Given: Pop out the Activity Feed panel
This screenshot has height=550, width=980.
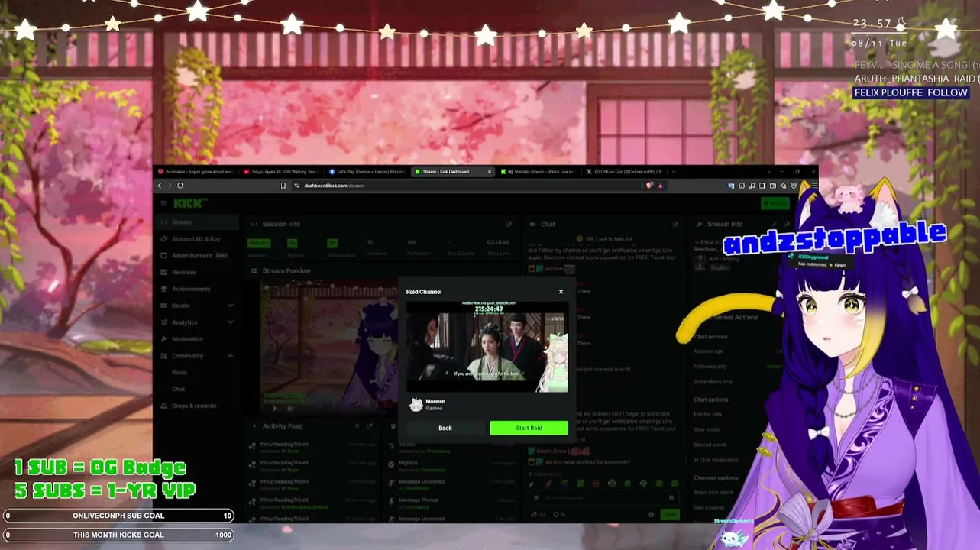Looking at the screenshot, I should point(369,426).
